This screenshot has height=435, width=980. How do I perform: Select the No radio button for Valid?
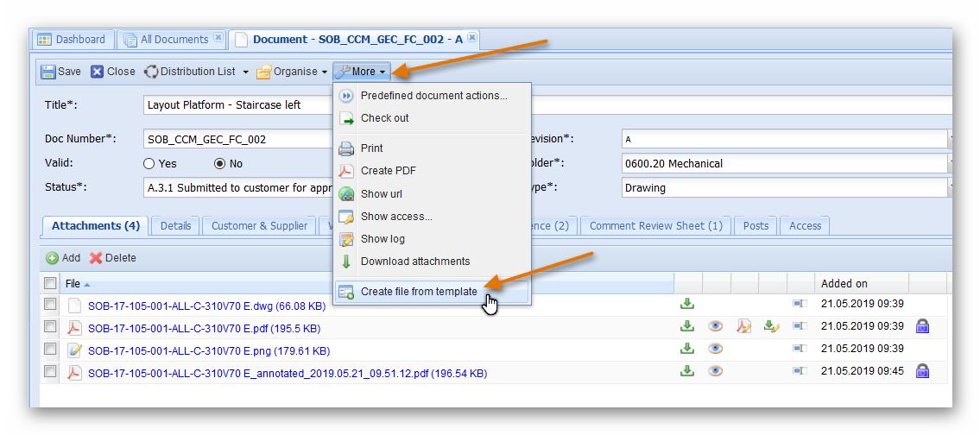click(x=219, y=164)
